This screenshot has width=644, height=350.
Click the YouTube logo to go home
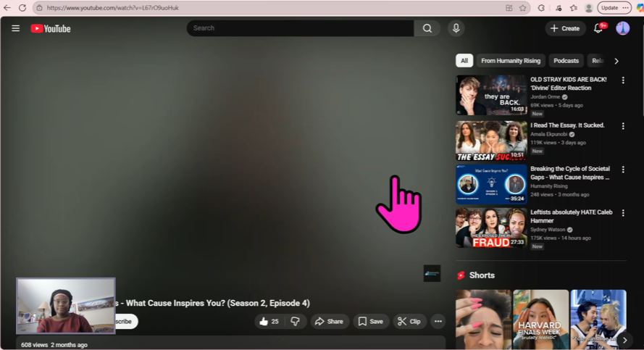[x=51, y=28]
